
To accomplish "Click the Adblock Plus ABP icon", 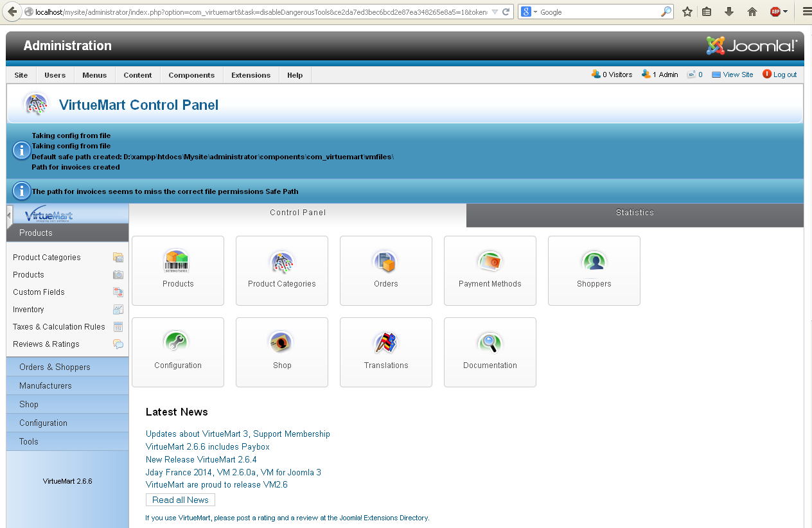I will 775,12.
